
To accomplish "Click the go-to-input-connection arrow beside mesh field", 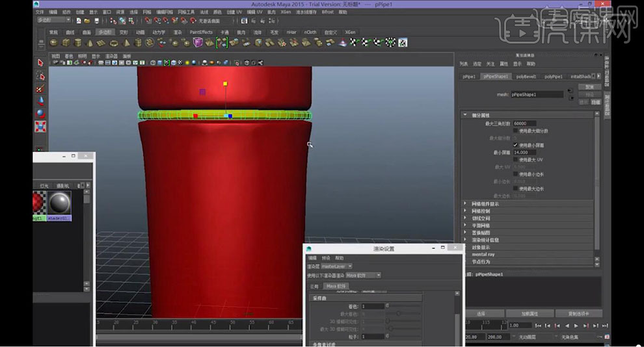I will pyautogui.click(x=570, y=90).
